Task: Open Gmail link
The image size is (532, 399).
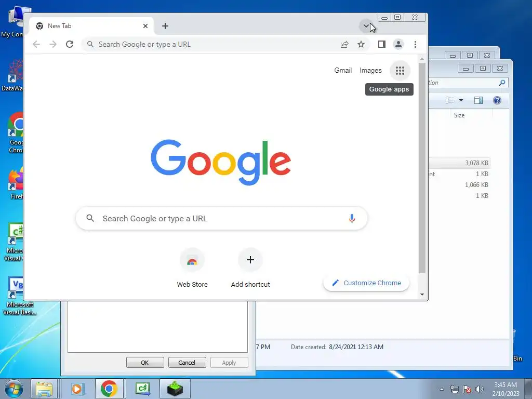Action: click(x=343, y=70)
